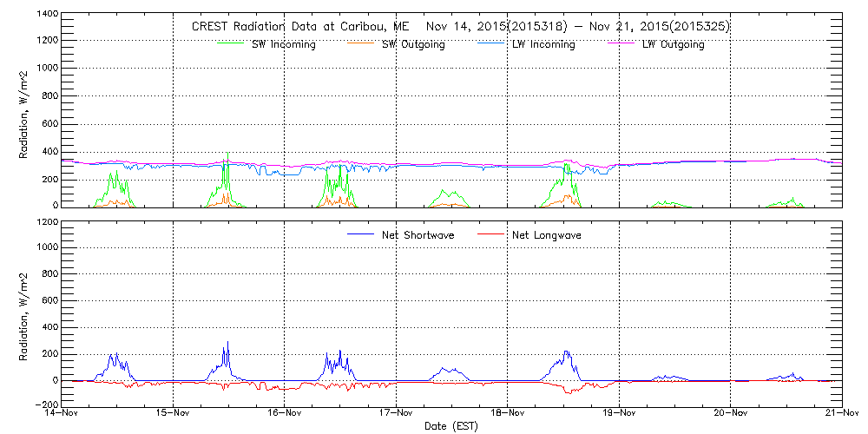Click the 18-Nov date tick label
The height and width of the screenshot is (434, 868).
[507, 414]
